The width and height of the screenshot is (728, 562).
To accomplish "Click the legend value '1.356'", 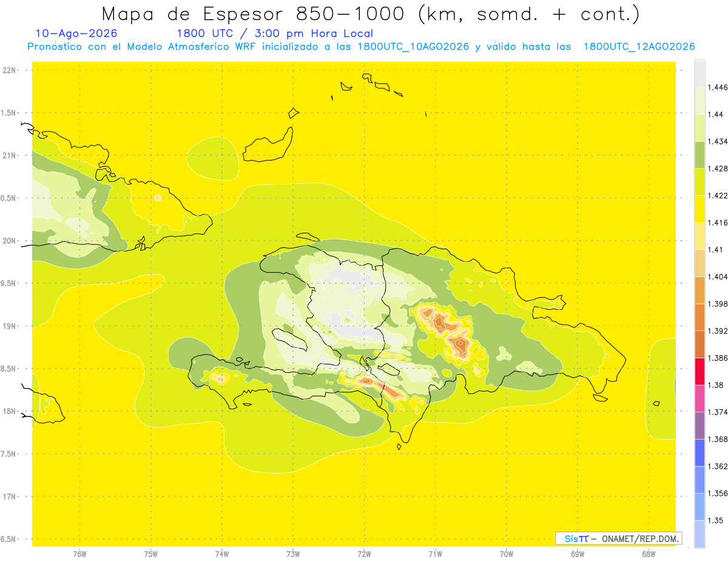I will (x=718, y=493).
